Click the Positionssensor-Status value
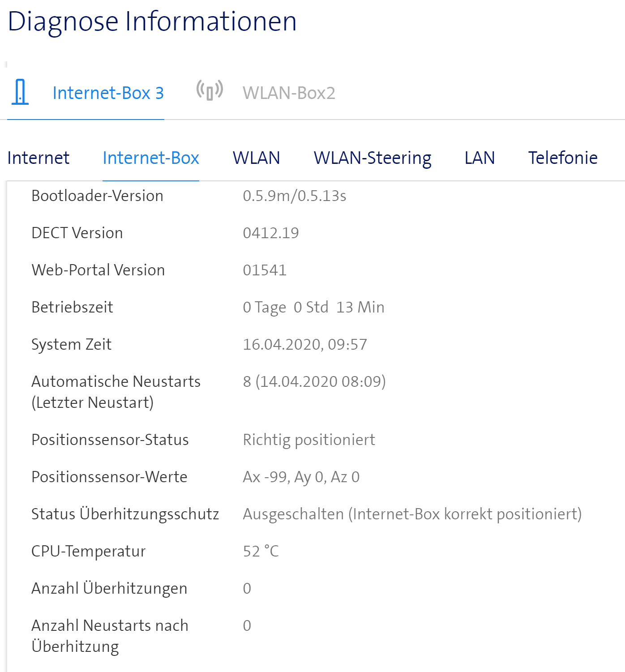 pos(308,440)
